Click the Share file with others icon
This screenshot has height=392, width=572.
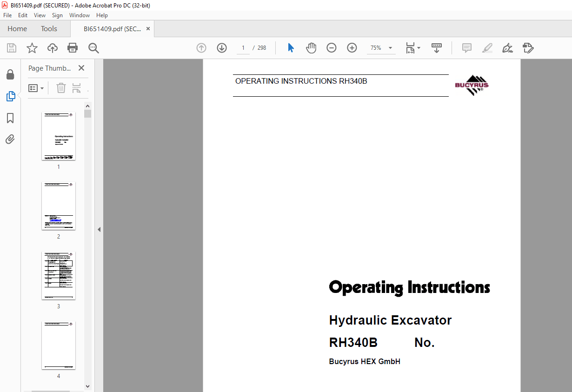pos(52,47)
